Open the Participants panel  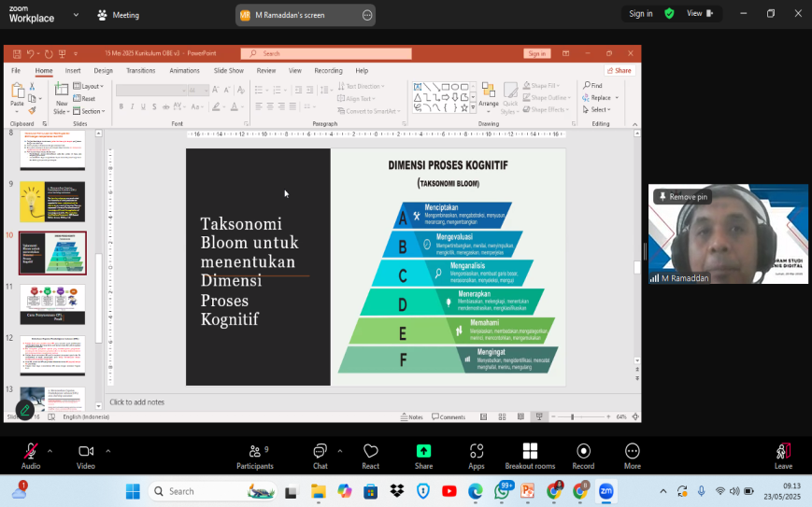tap(254, 452)
